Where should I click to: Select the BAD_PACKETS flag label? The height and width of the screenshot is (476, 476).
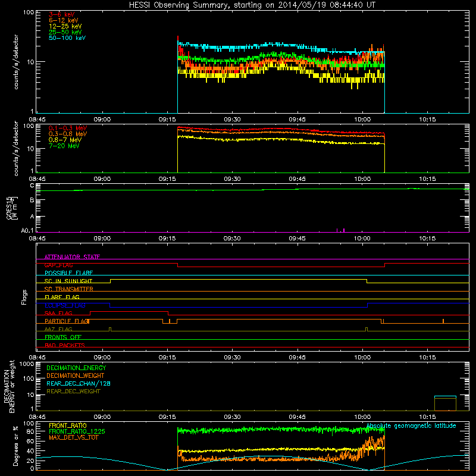[x=65, y=345]
